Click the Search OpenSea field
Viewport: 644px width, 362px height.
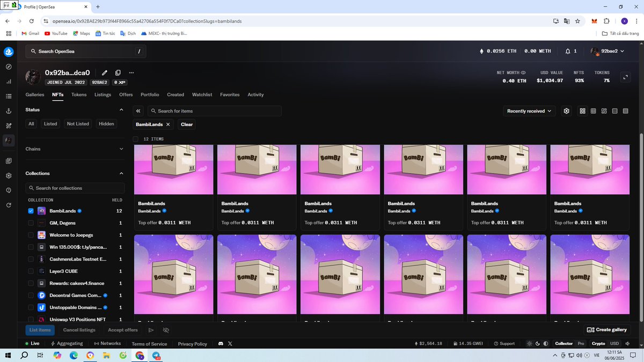pos(86,51)
